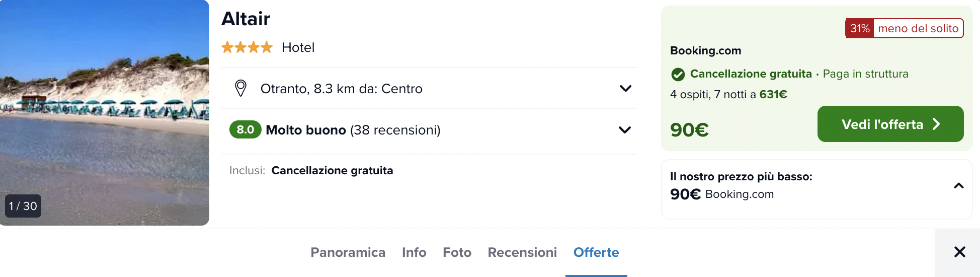This screenshot has height=277, width=980.
Task: Click the 1 / 30 photo counter
Action: pos(23,206)
